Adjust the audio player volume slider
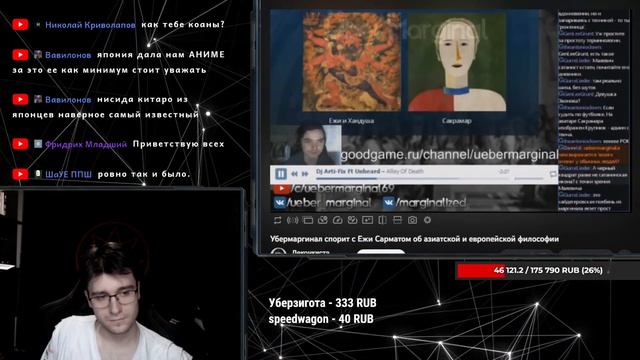Screen dimensions: 640x360 529,178
